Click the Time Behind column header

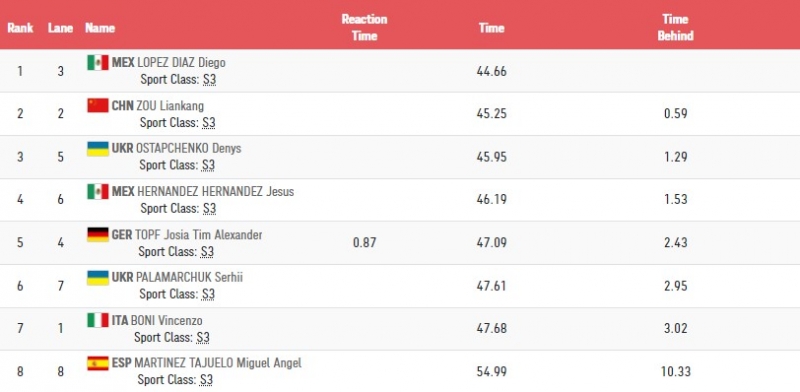tap(676, 27)
